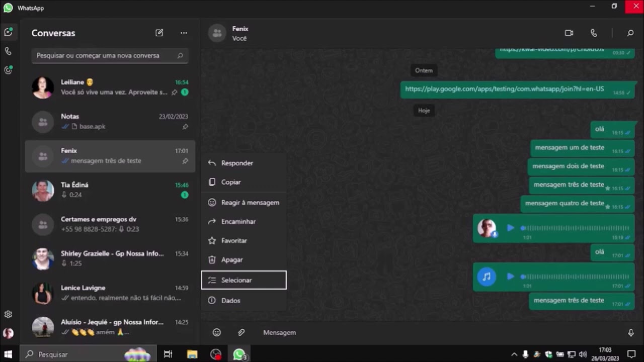Open the Calls tab in sidebar

[x=8, y=51]
